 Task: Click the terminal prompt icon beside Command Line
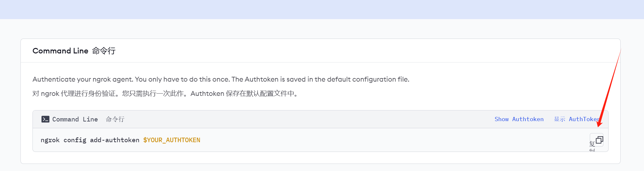click(x=45, y=119)
